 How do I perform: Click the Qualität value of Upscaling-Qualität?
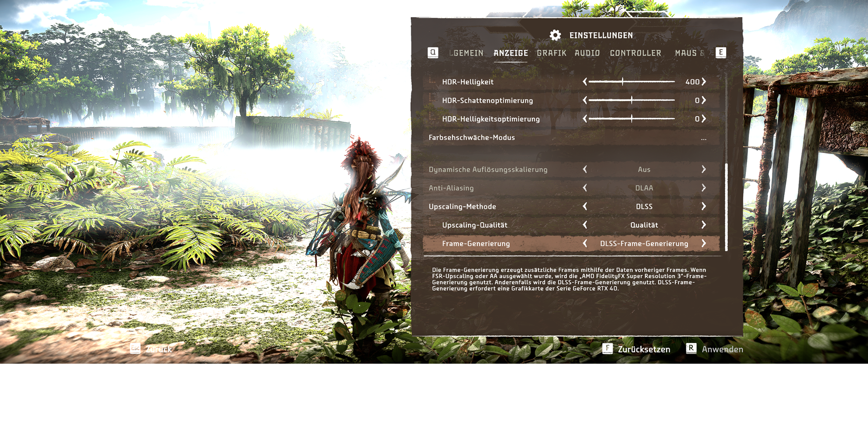(644, 225)
